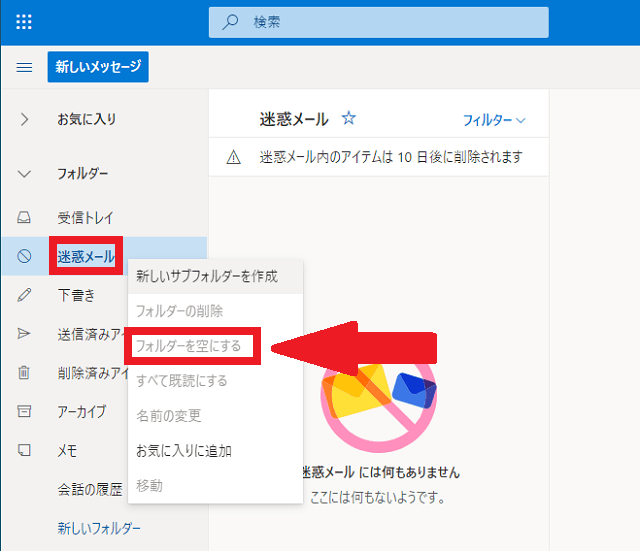Select the 迷惑メール folder in sidebar
Viewport: 640px width, 551px height.
coord(86,256)
